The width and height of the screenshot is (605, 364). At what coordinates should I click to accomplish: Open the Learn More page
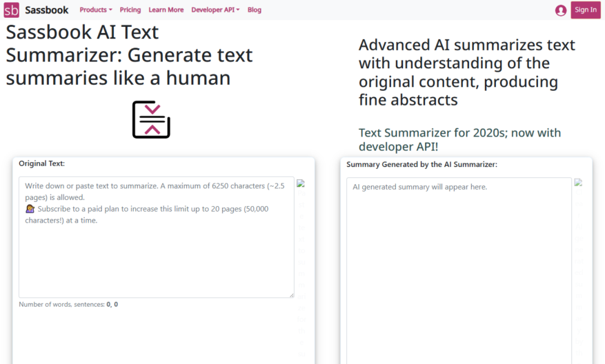(x=166, y=10)
